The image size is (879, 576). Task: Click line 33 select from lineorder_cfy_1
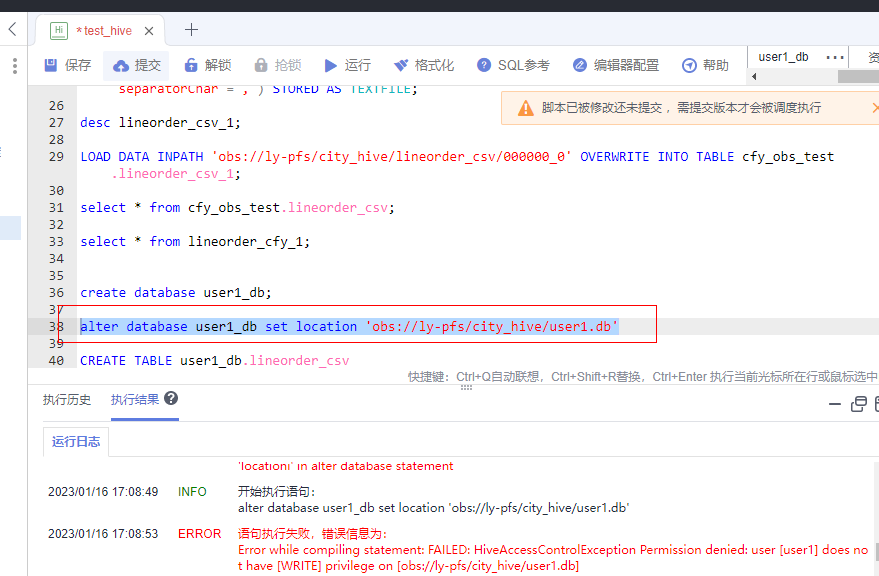click(x=195, y=242)
